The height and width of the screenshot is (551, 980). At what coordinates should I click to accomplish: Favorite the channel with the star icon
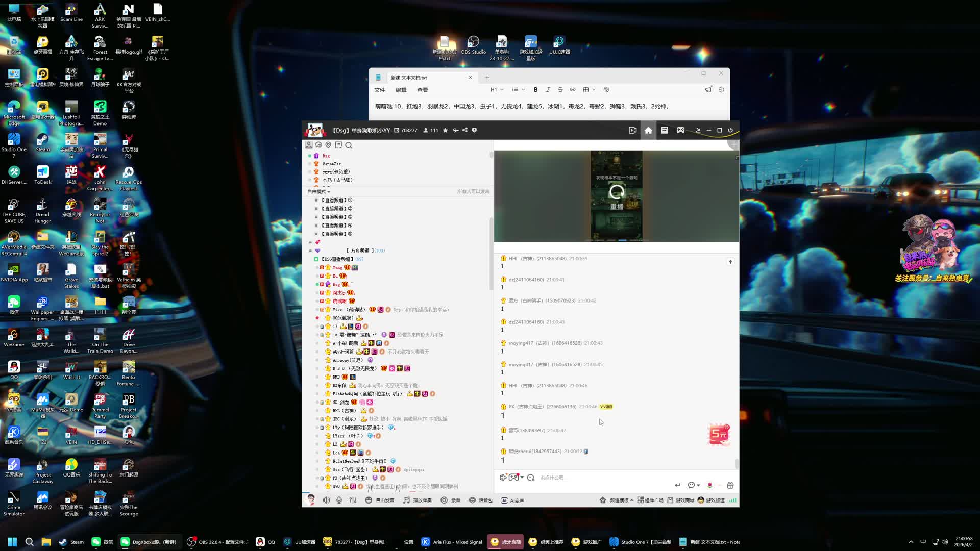tap(445, 130)
